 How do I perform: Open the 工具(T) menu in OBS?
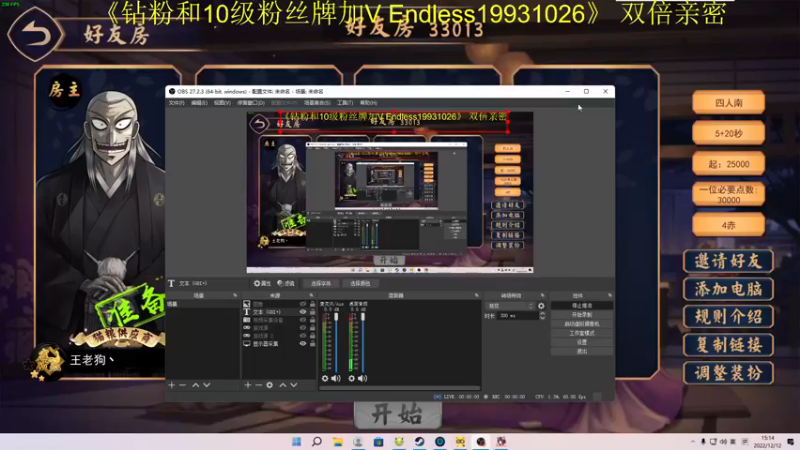coord(345,103)
